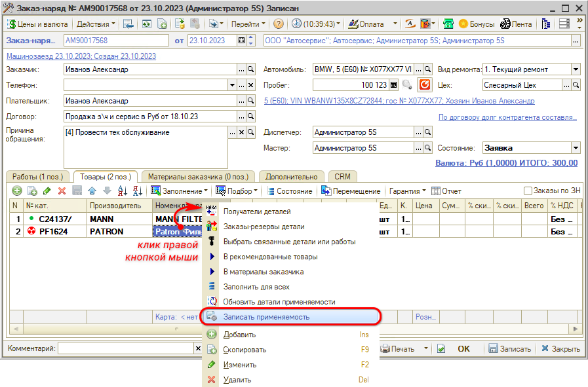Click green pencil edit row icon in toolbar

tap(47, 191)
